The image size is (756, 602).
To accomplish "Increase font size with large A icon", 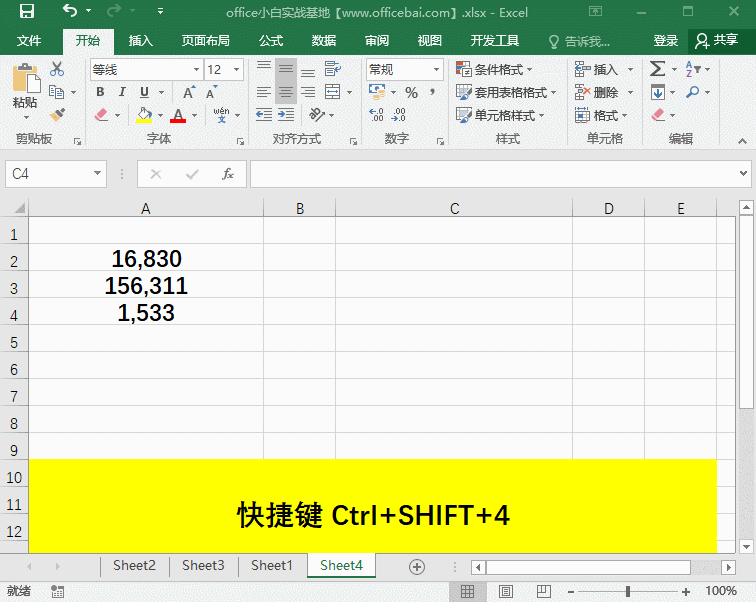I will pos(189,92).
